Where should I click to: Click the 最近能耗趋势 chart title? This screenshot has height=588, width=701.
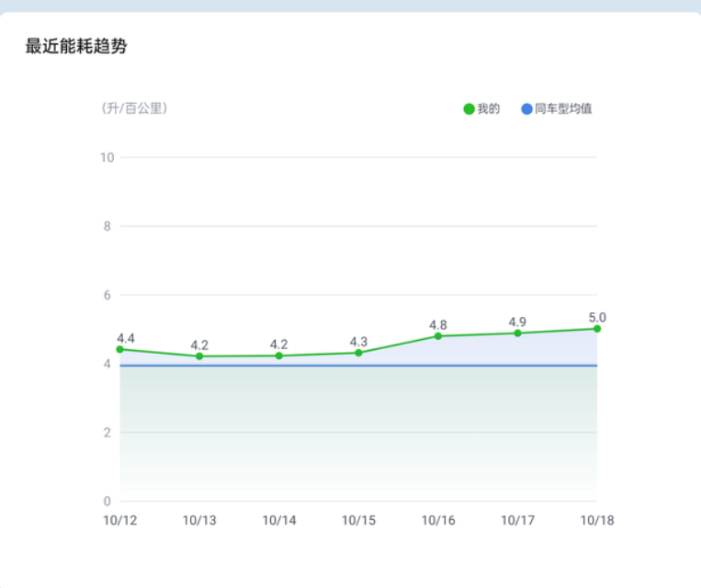75,47
